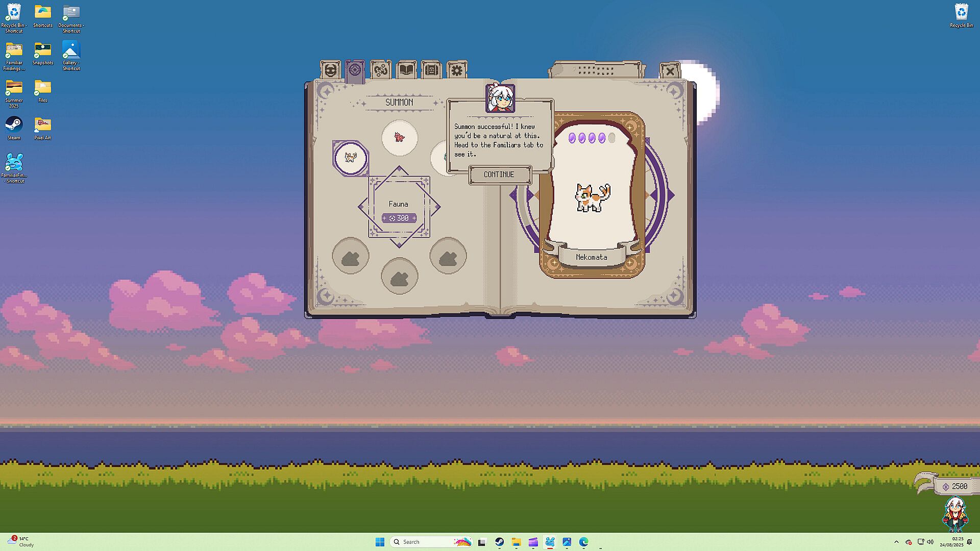Open the Familiars tab with horned face icon
The image size is (980, 551).
click(330, 70)
